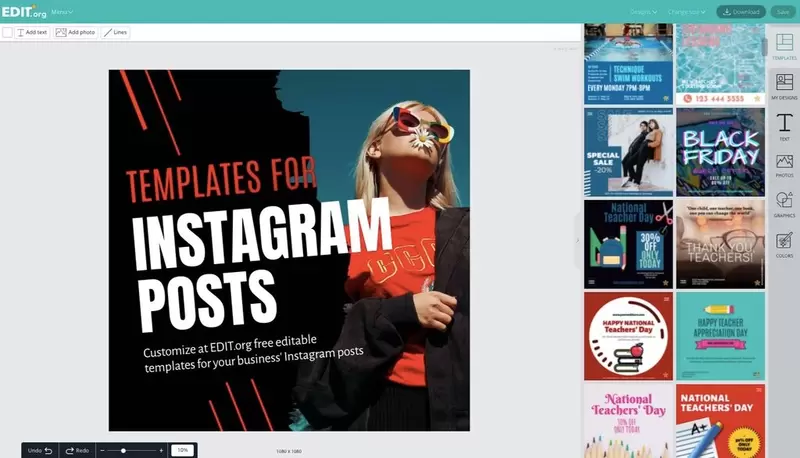This screenshot has height=458, width=800.
Task: Add text to the design
Action: pos(32,32)
